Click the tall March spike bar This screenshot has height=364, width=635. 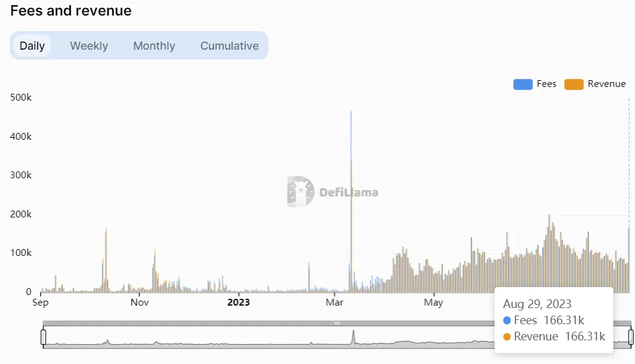[x=351, y=202]
